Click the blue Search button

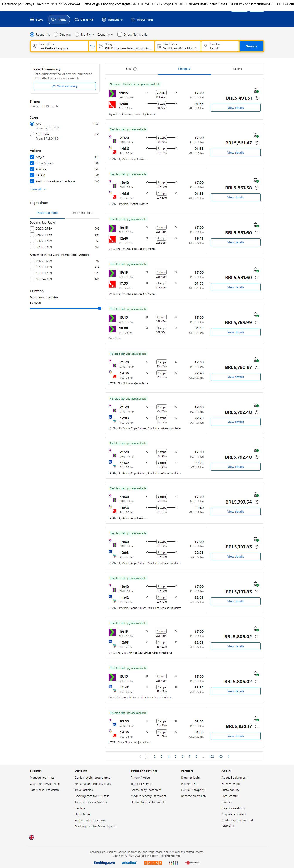tap(251, 46)
